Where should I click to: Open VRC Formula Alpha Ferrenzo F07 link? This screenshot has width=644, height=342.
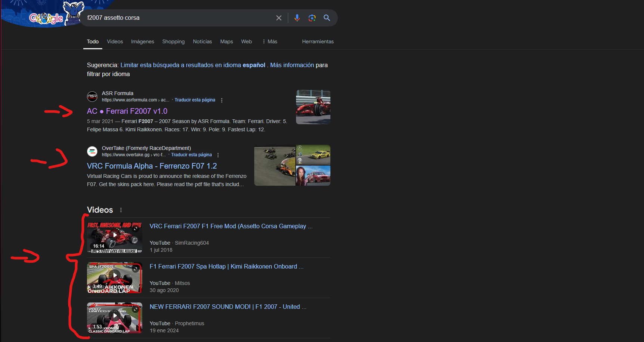point(152,166)
